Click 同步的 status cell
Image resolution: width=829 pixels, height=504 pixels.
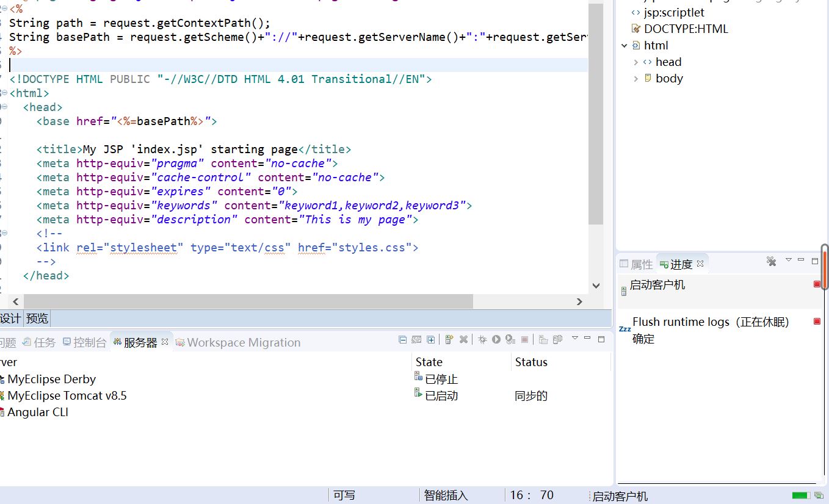click(531, 395)
